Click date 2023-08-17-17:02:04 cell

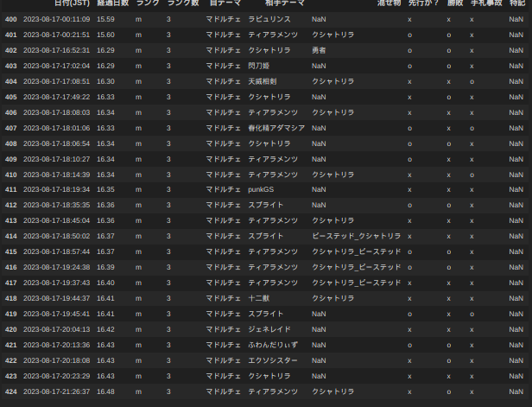click(x=56, y=65)
